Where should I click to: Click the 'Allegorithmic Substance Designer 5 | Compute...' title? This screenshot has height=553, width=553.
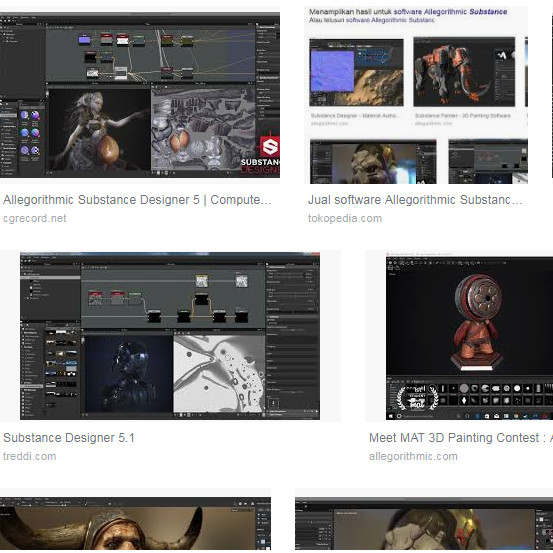(137, 200)
